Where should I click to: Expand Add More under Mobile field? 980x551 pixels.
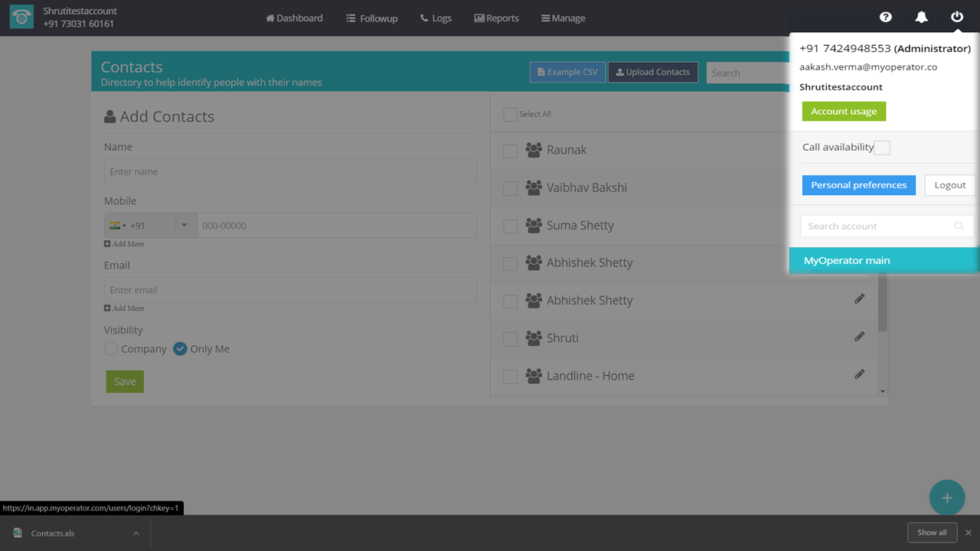click(124, 244)
